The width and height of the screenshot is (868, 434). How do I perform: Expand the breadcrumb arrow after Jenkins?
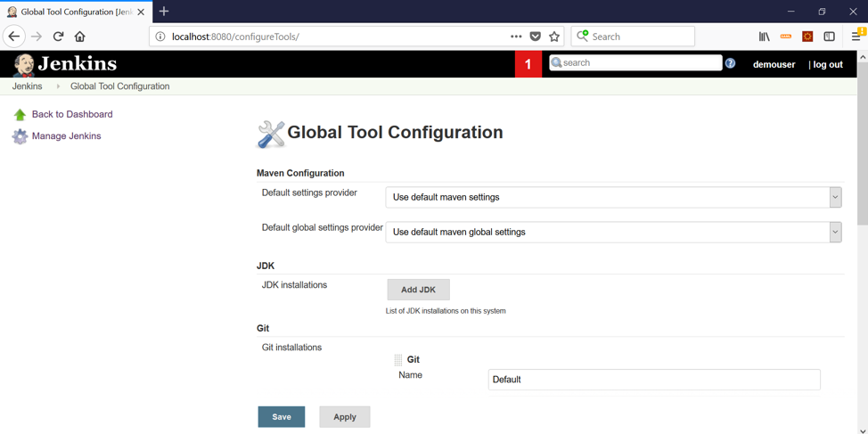click(x=58, y=86)
